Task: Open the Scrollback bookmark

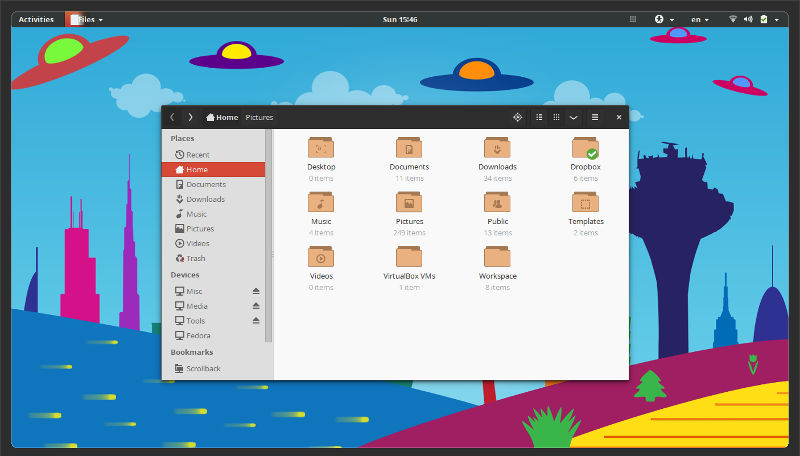Action: tap(213, 368)
